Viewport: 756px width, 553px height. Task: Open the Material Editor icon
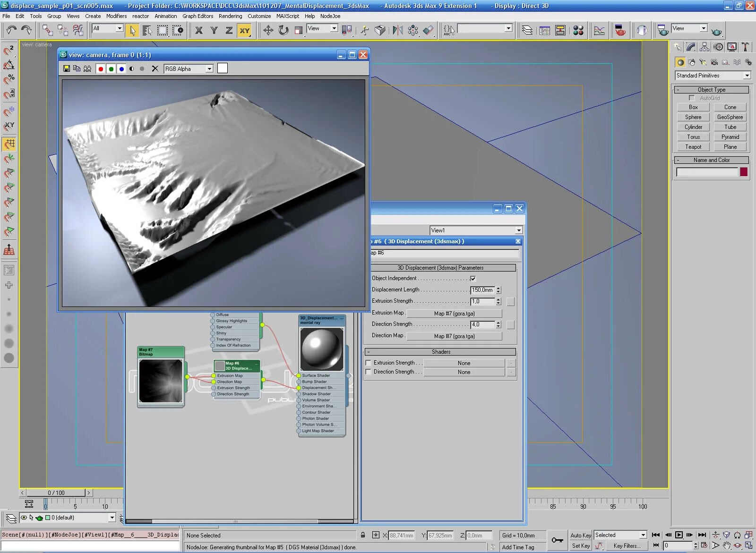(x=578, y=30)
